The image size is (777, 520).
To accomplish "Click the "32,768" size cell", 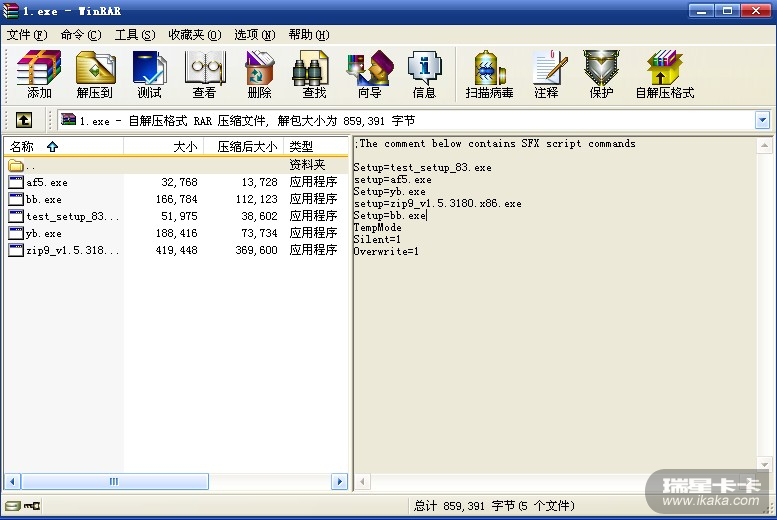I will (179, 182).
